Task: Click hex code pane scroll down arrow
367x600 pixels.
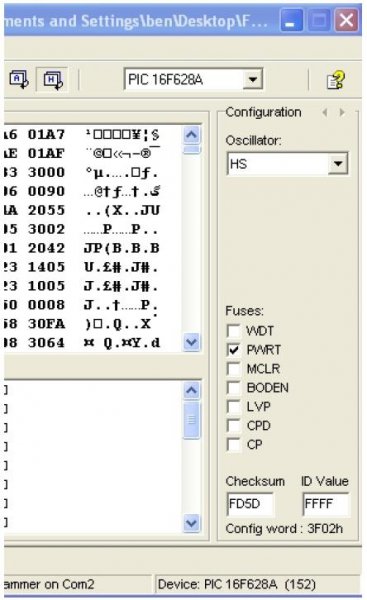Action: click(x=191, y=342)
